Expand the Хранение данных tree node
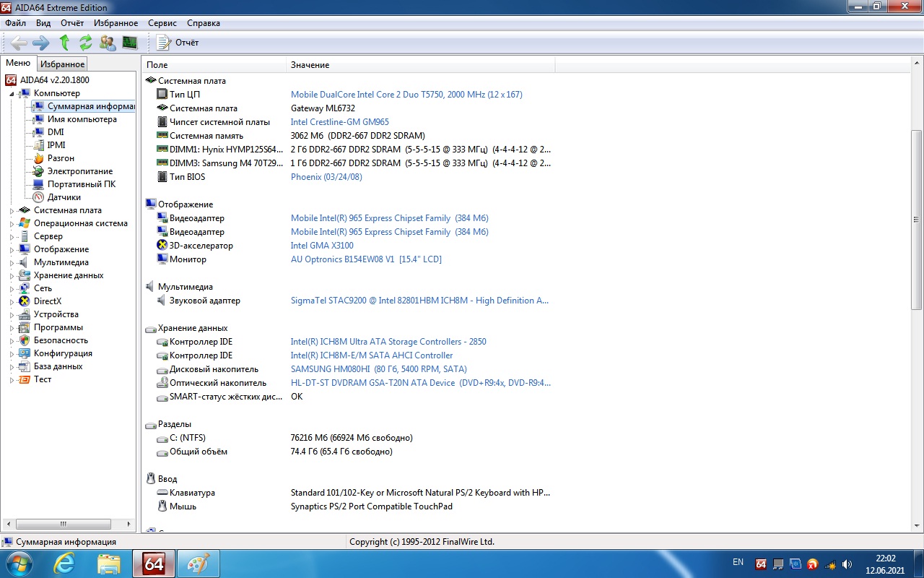Screen dimensions: 924x578 (x=12, y=276)
